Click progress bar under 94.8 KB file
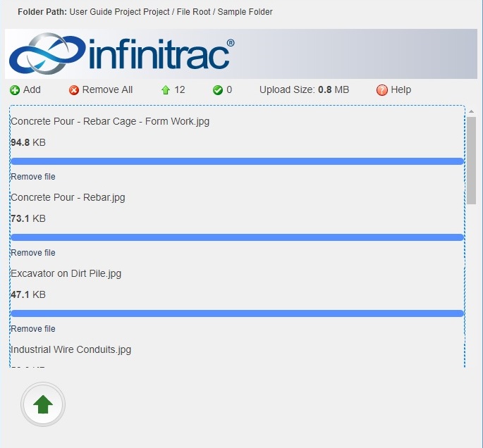 (x=237, y=161)
